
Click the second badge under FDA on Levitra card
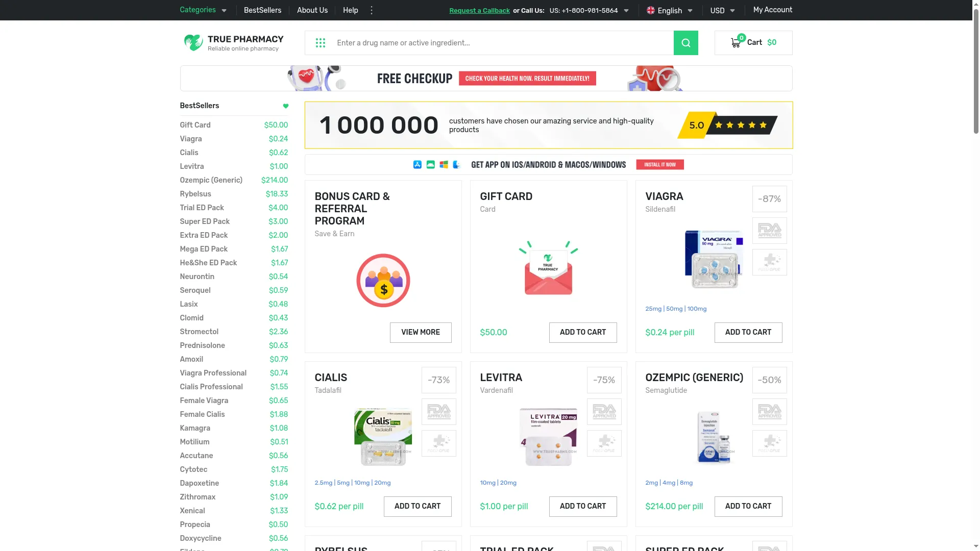coord(604,443)
